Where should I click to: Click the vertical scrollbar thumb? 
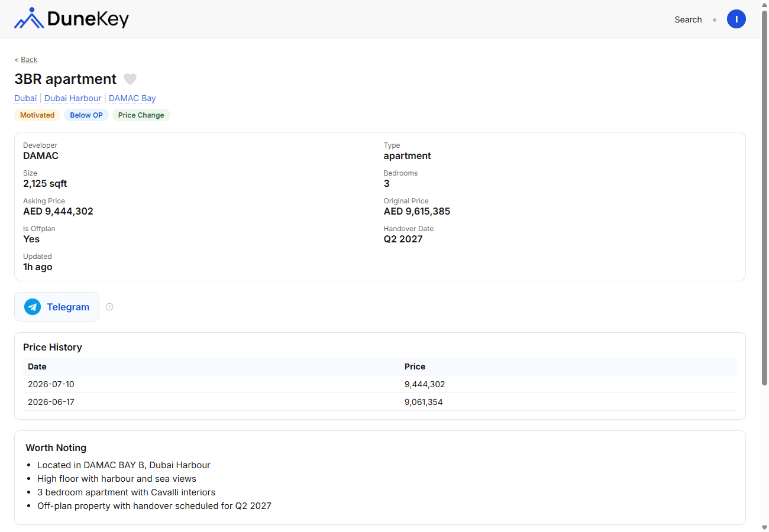[x=764, y=198]
